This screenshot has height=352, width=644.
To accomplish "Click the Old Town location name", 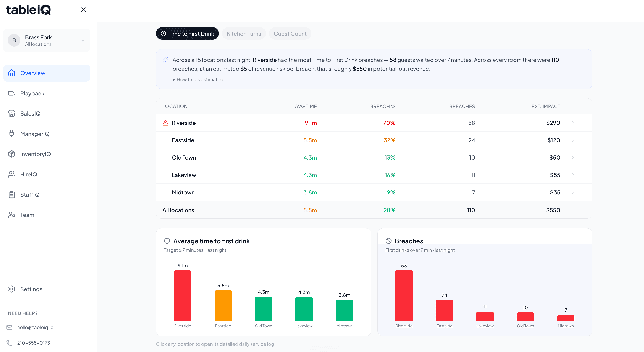I will pos(184,157).
